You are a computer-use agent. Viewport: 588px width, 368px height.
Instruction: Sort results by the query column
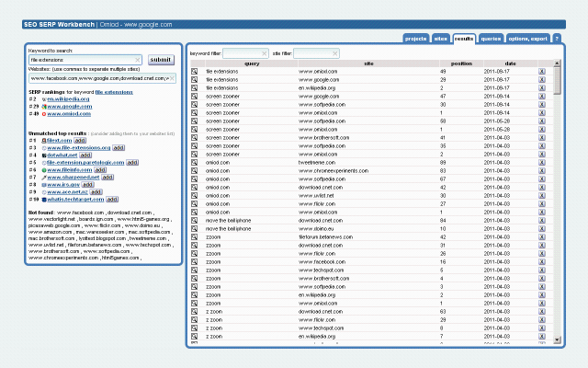click(x=252, y=63)
